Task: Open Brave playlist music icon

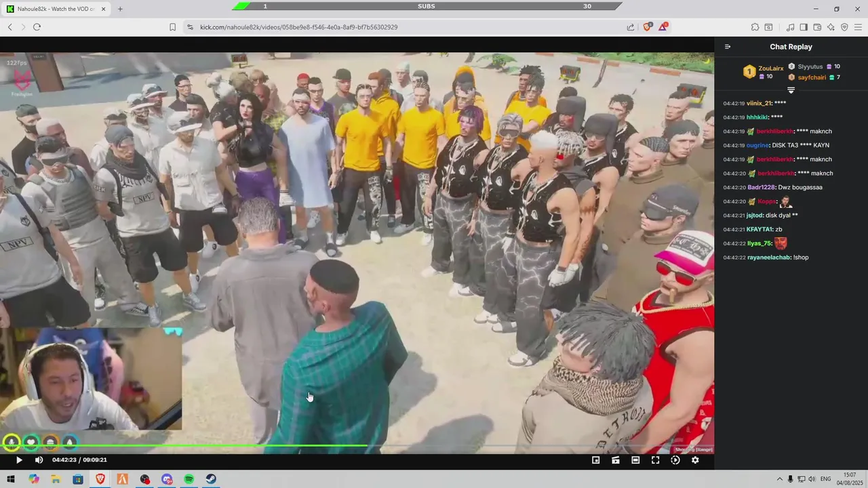Action: tap(790, 27)
